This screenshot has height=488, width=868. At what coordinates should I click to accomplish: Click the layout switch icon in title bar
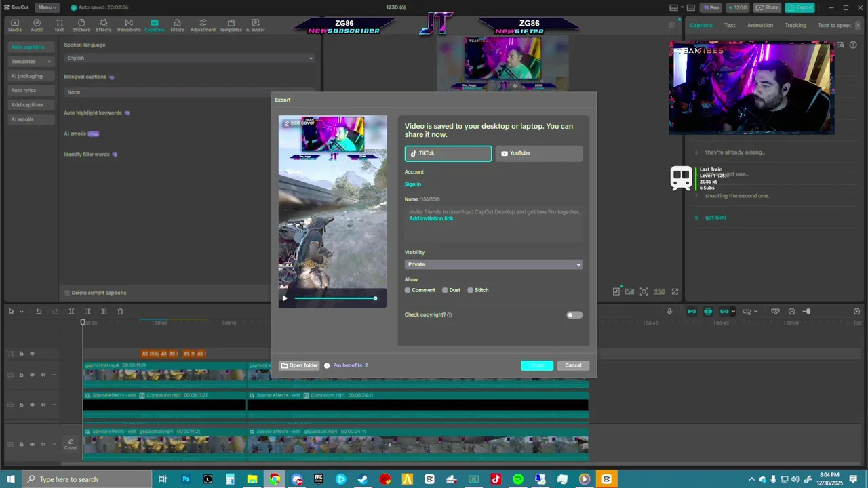[673, 7]
